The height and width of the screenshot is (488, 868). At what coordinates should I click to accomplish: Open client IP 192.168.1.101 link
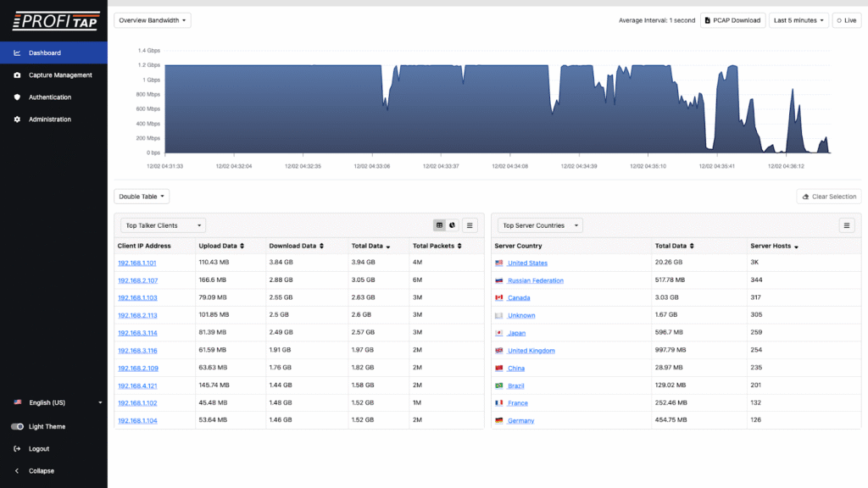[x=136, y=263]
